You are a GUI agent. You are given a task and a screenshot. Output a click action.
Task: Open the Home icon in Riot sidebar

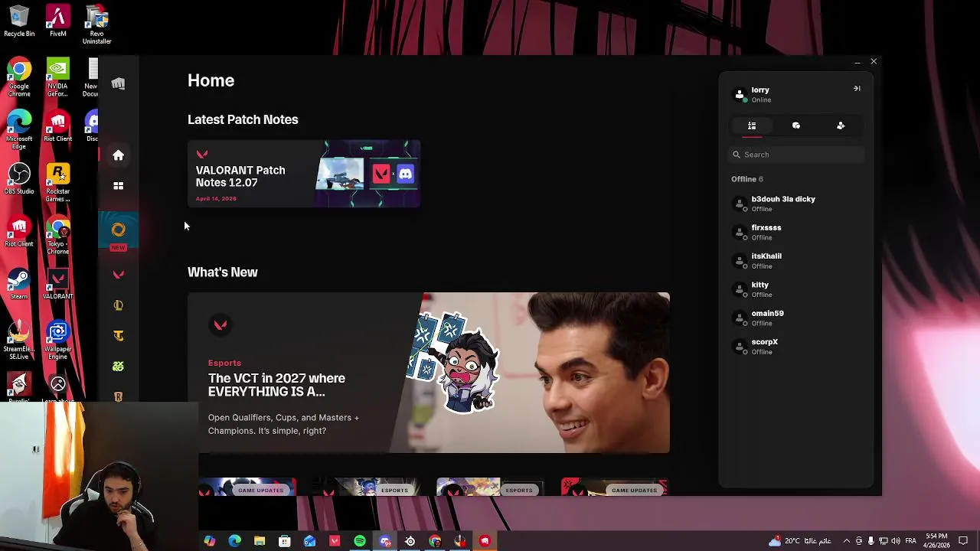(x=118, y=155)
